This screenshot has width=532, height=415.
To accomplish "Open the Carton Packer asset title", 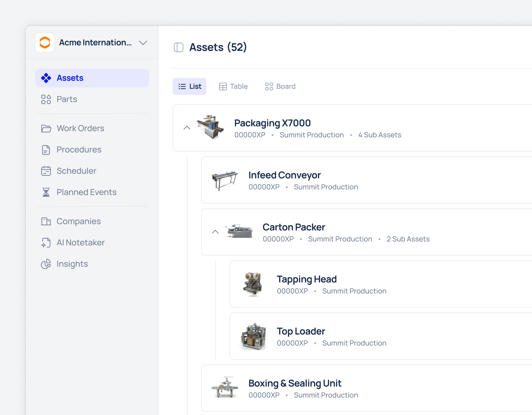I will [294, 227].
